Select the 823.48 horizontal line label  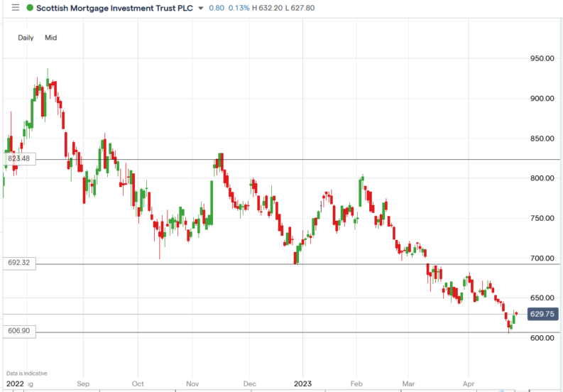coord(19,159)
